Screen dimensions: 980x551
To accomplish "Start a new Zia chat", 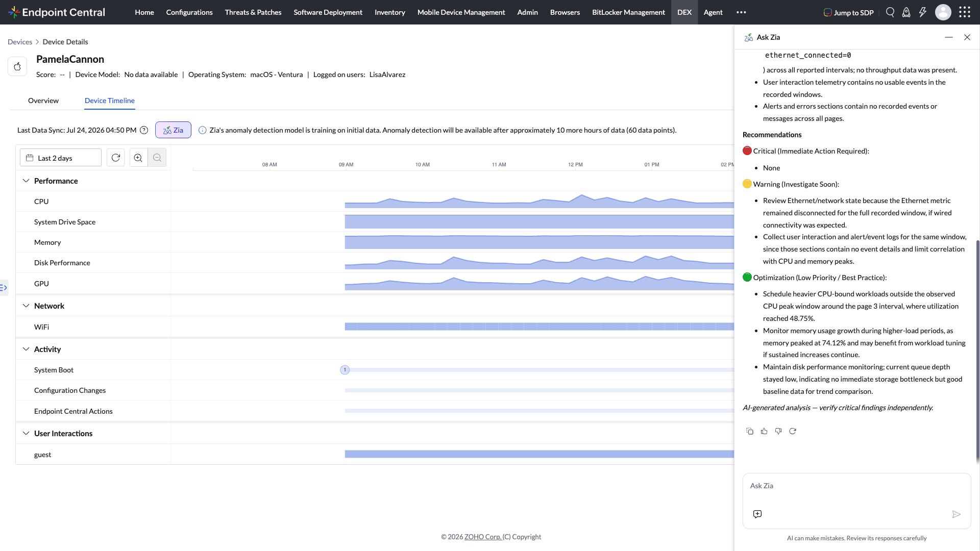I will tap(757, 514).
